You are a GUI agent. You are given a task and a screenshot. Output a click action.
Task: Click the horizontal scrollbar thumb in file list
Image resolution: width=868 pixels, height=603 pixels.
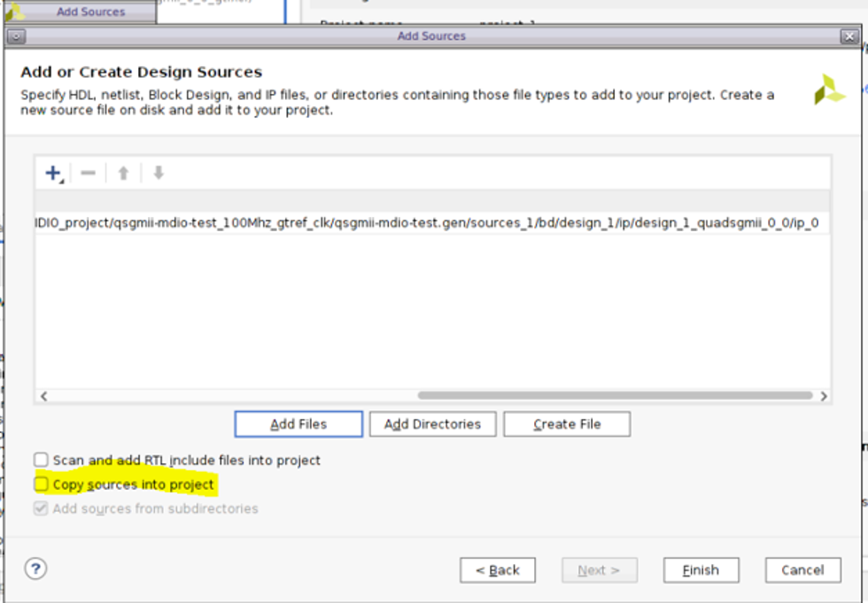coord(615,396)
